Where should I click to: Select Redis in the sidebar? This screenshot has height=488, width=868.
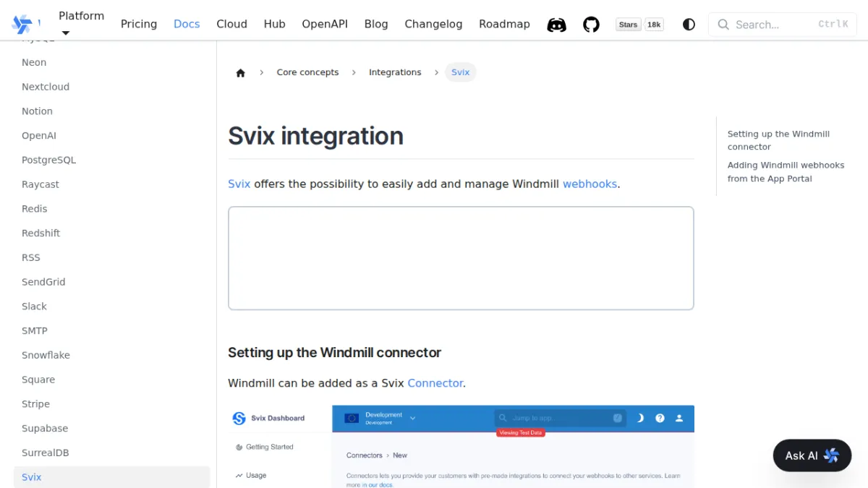point(35,209)
